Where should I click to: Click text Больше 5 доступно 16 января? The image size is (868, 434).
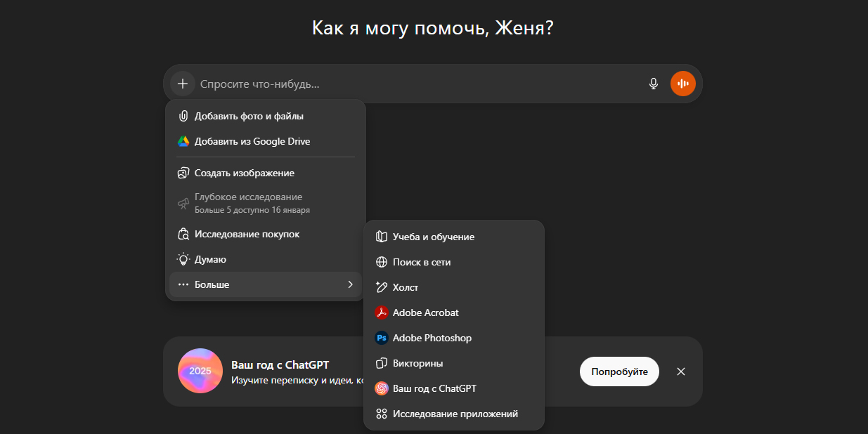point(252,210)
